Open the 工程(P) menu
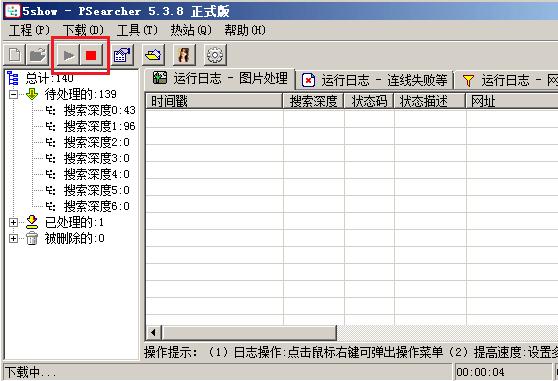The width and height of the screenshot is (558, 381). coord(29,30)
